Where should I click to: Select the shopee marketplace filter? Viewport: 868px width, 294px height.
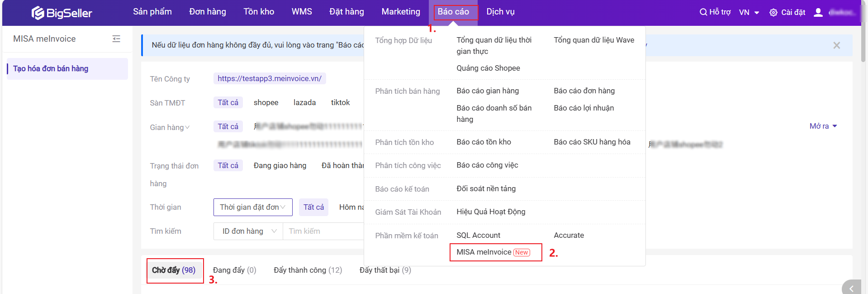pyautogui.click(x=266, y=103)
